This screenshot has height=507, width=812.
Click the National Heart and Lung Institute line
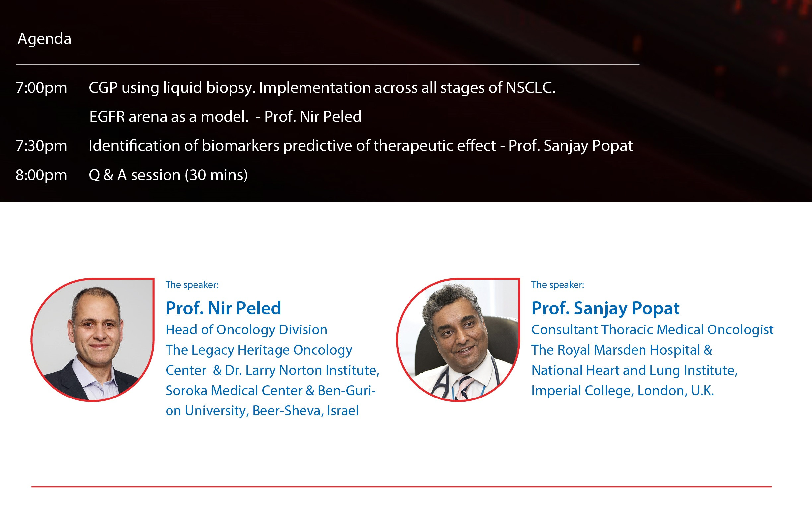pyautogui.click(x=635, y=371)
